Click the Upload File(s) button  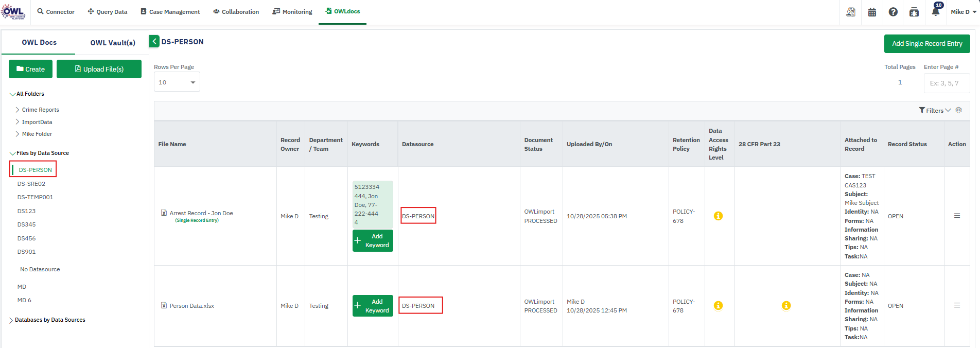[99, 69]
